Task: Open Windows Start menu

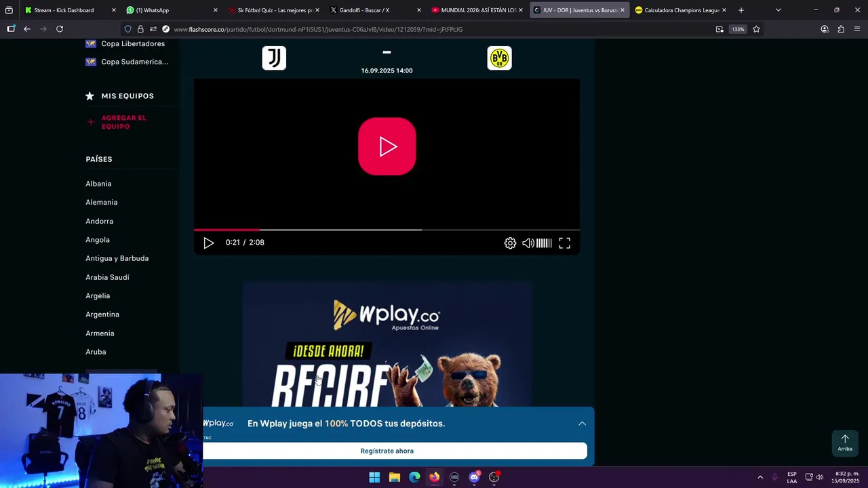Action: [x=374, y=477]
